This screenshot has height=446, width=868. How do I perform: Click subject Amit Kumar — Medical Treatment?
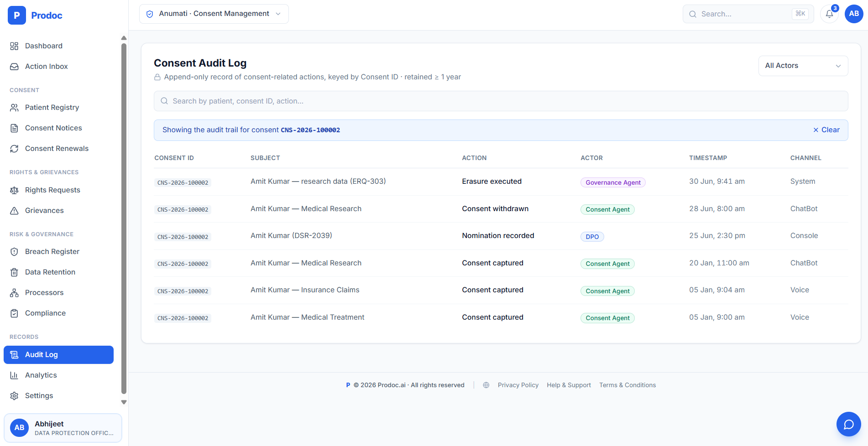click(x=307, y=317)
